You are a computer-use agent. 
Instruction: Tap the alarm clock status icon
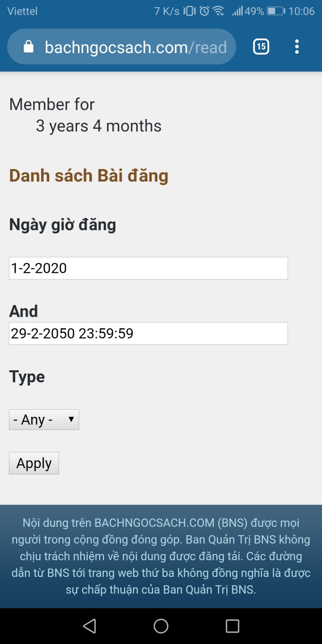point(204,11)
